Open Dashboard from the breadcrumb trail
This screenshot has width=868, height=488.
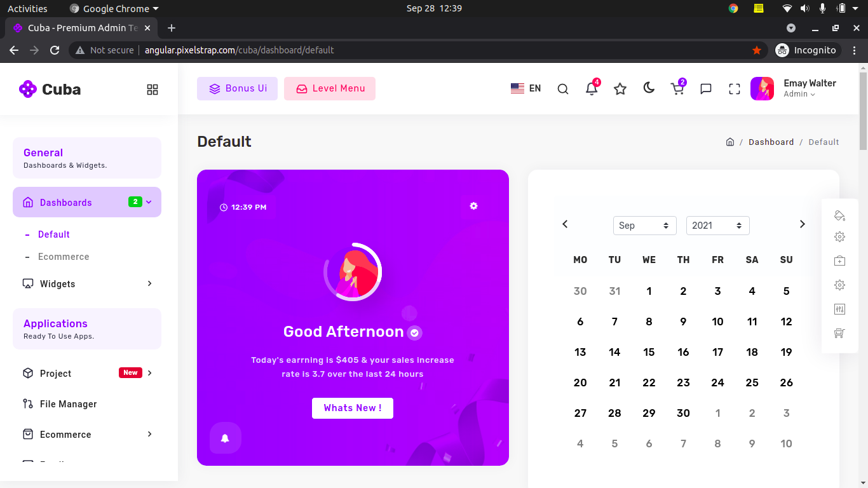pos(771,142)
